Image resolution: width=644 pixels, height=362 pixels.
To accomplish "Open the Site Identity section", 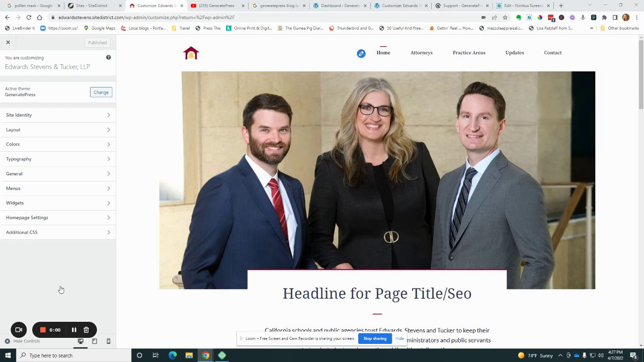I will point(58,115).
